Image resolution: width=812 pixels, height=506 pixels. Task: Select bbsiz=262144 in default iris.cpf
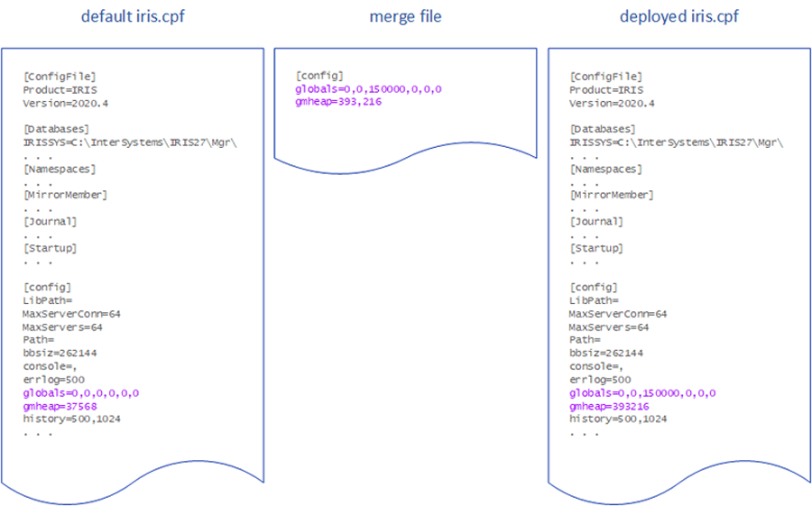(60, 354)
